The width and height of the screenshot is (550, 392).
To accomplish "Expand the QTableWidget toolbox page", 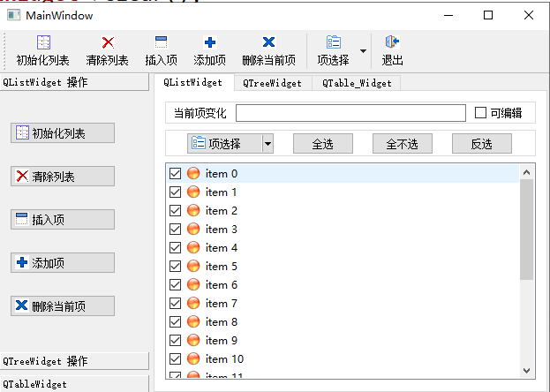I will tap(74, 384).
